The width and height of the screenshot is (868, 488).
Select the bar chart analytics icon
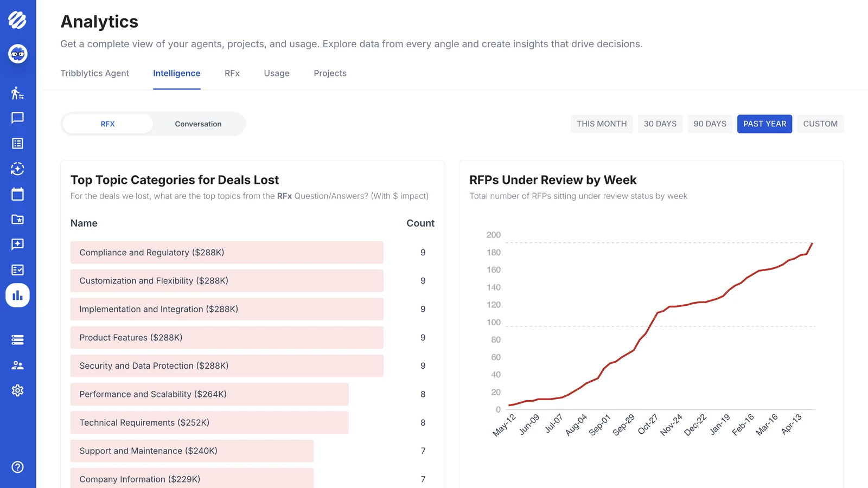click(18, 296)
